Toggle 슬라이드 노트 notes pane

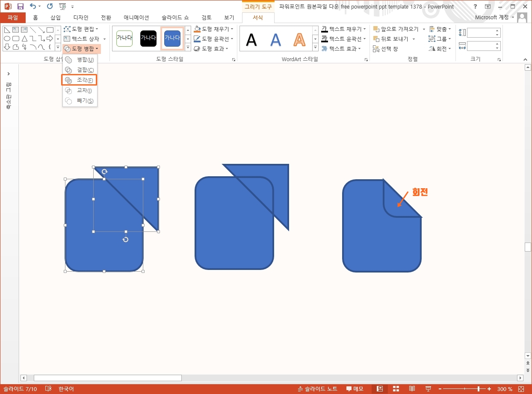pos(318,389)
